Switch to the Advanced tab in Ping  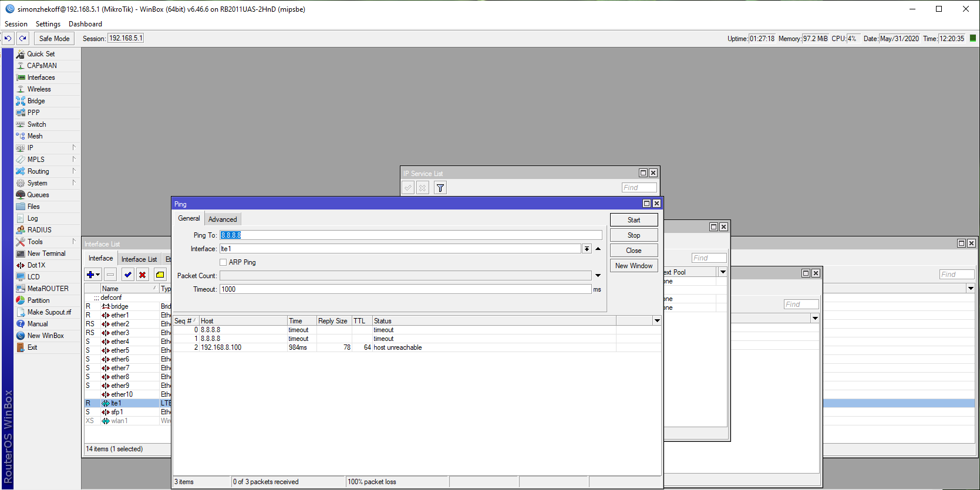pos(223,219)
